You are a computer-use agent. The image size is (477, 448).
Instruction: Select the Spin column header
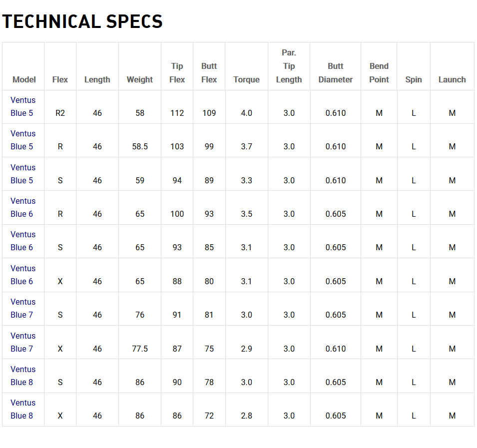point(413,79)
